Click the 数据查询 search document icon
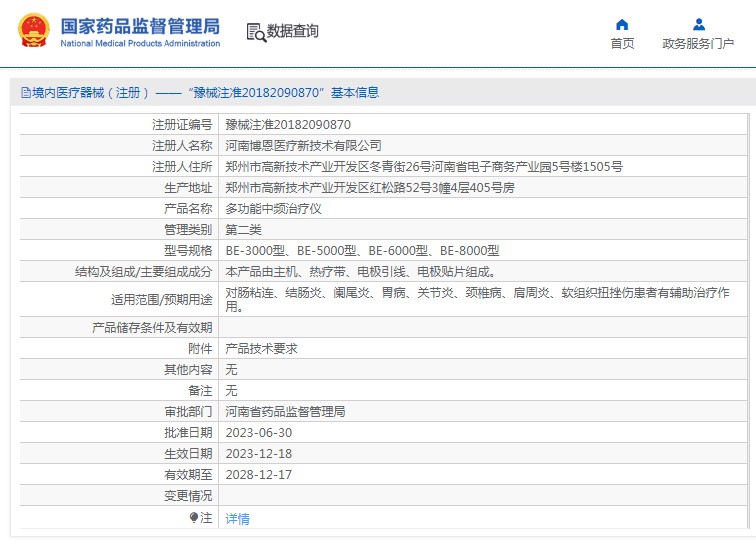This screenshot has width=756, height=542. click(x=256, y=32)
